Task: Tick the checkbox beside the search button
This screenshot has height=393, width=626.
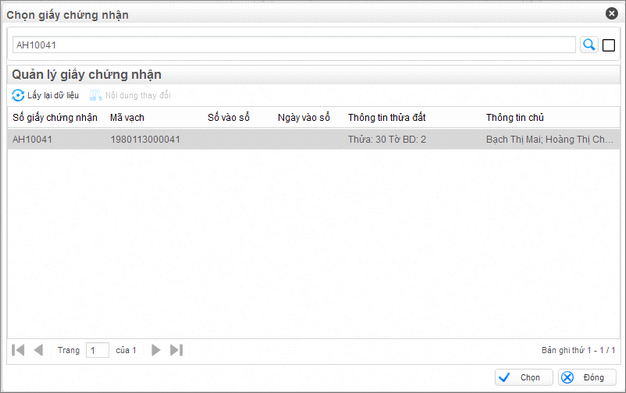Action: (608, 45)
